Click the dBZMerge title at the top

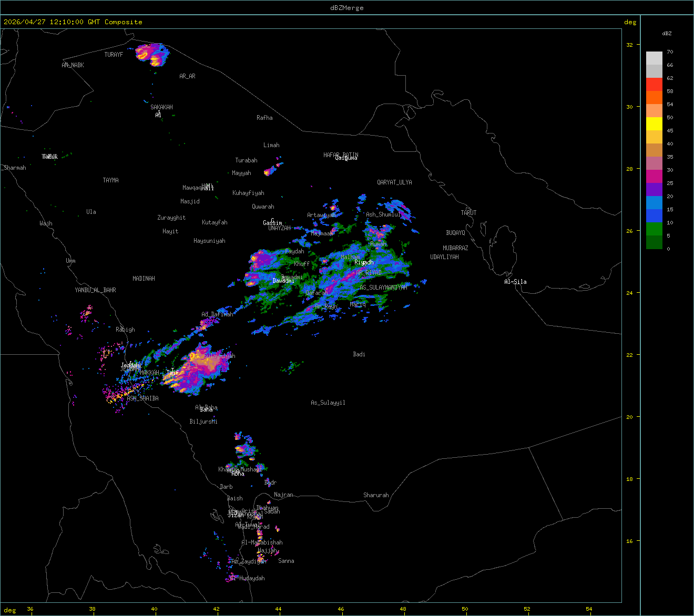[x=346, y=8]
